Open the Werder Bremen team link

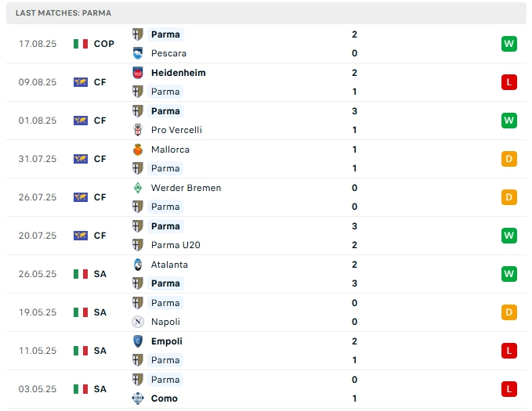tap(186, 188)
